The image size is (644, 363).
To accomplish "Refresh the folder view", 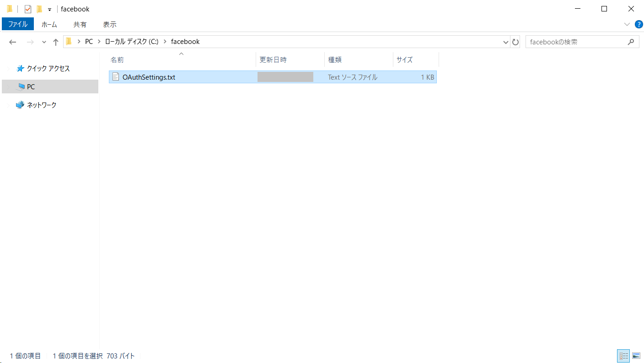I will [x=515, y=42].
